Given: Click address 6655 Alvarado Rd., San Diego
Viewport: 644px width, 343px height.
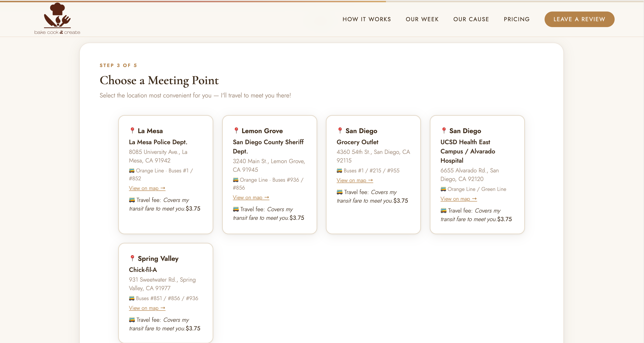Looking at the screenshot, I should 470,174.
